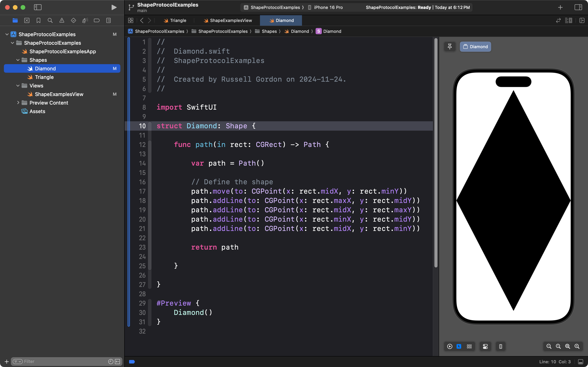This screenshot has height=367, width=588.
Task: Zoom in on the preview canvas
Action: 577,346
